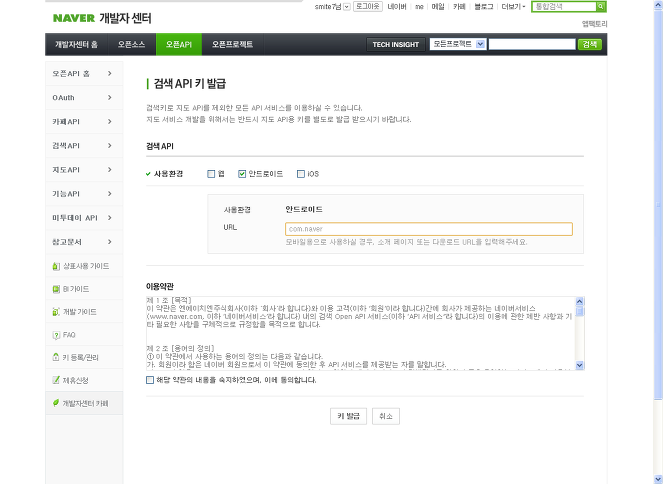The width and height of the screenshot is (663, 484).
Task: Open the 메일 top link
Action: point(438,6)
